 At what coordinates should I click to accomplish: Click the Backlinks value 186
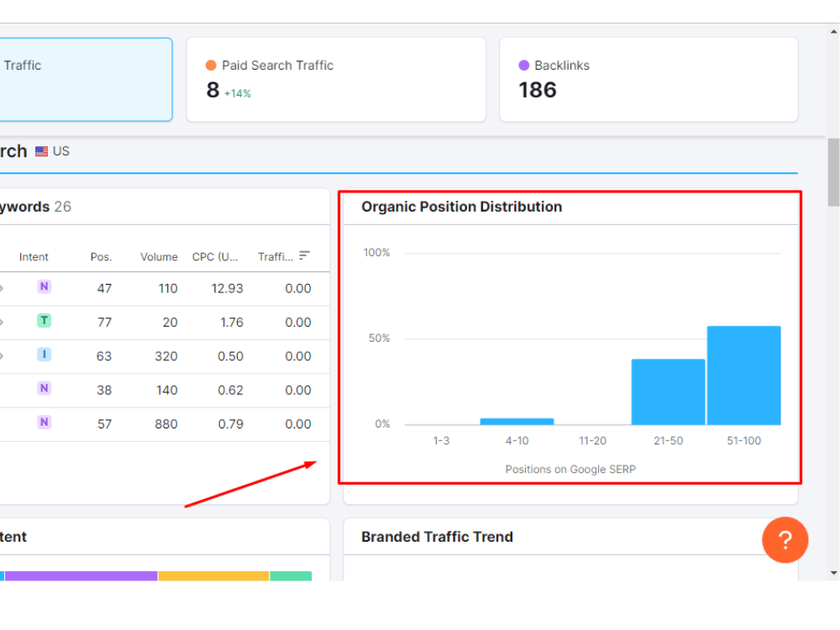pos(538,90)
